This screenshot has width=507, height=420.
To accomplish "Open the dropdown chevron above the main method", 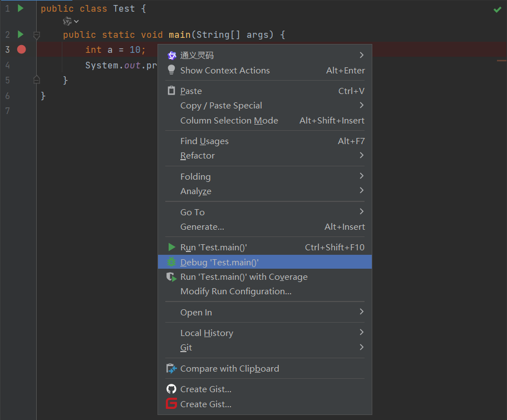I will coord(76,21).
